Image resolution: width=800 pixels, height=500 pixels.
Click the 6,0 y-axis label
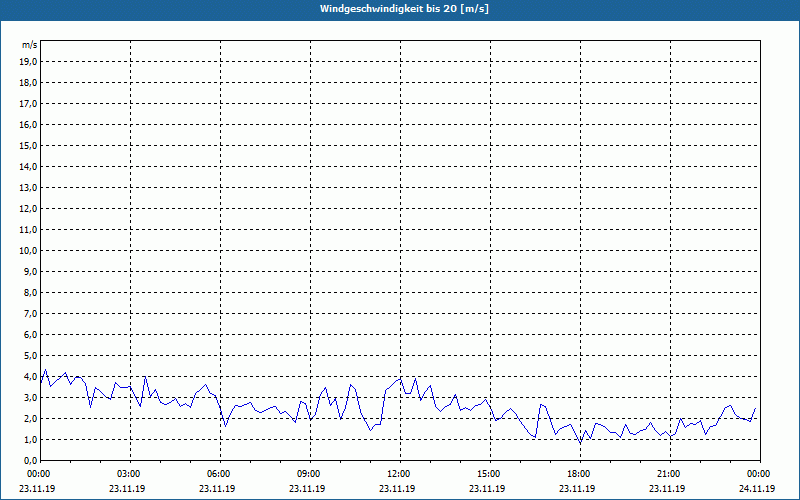click(30, 335)
